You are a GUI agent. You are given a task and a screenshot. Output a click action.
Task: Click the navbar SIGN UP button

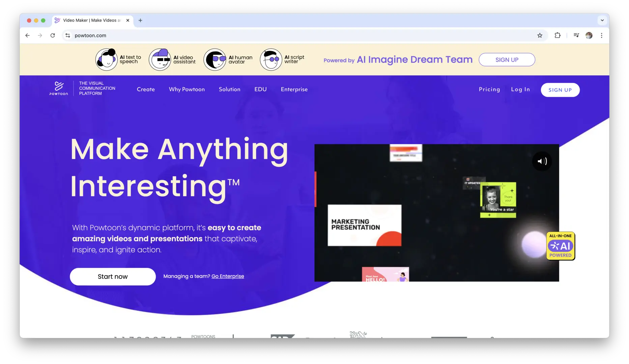click(560, 90)
